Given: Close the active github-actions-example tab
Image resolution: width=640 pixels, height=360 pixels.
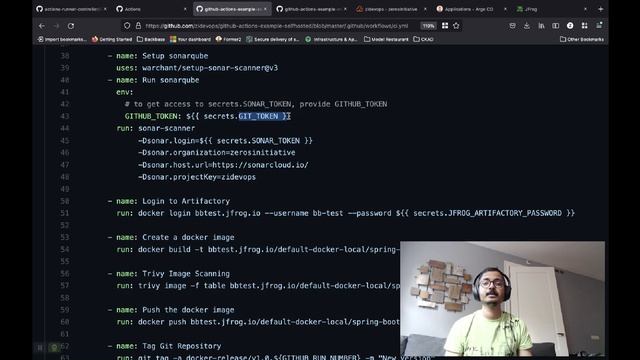Looking at the screenshot, I should [x=265, y=9].
